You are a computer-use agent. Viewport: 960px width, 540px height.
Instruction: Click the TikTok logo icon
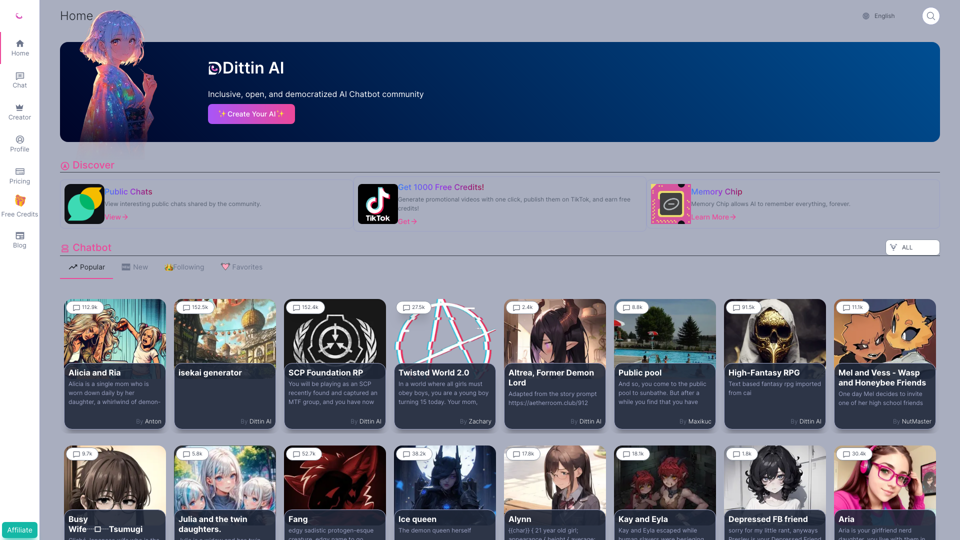pos(378,204)
